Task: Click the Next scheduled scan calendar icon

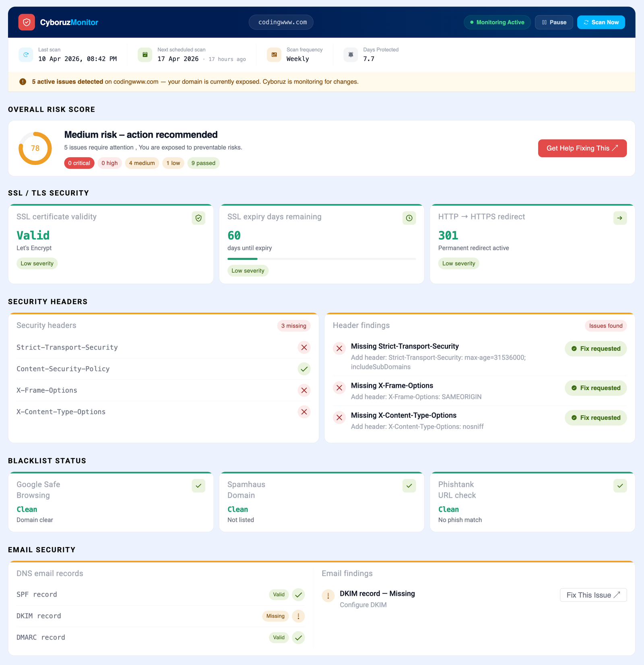Action: click(145, 55)
